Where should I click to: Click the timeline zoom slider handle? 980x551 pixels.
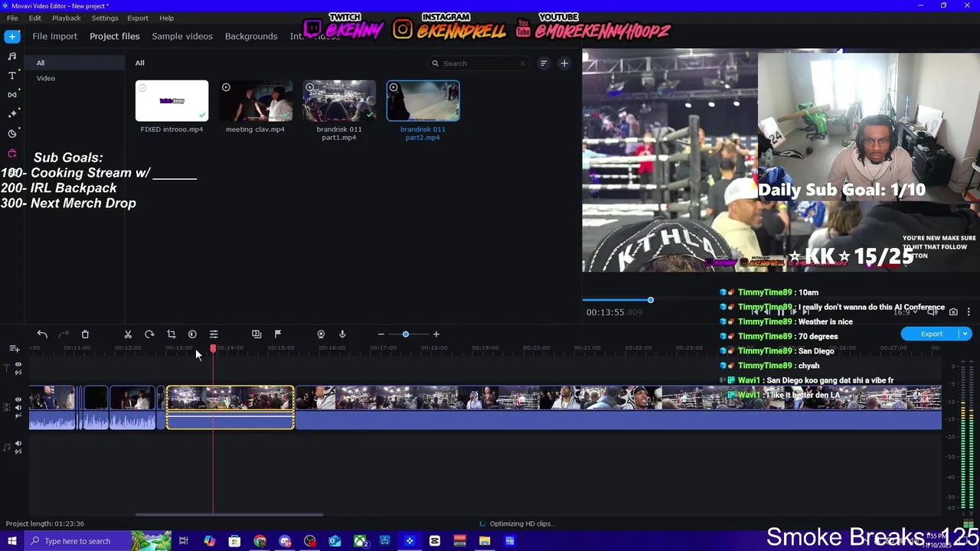pyautogui.click(x=406, y=334)
